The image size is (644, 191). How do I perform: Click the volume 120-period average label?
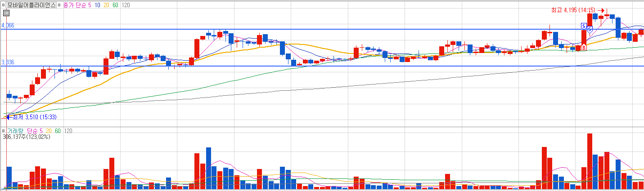click(68, 131)
